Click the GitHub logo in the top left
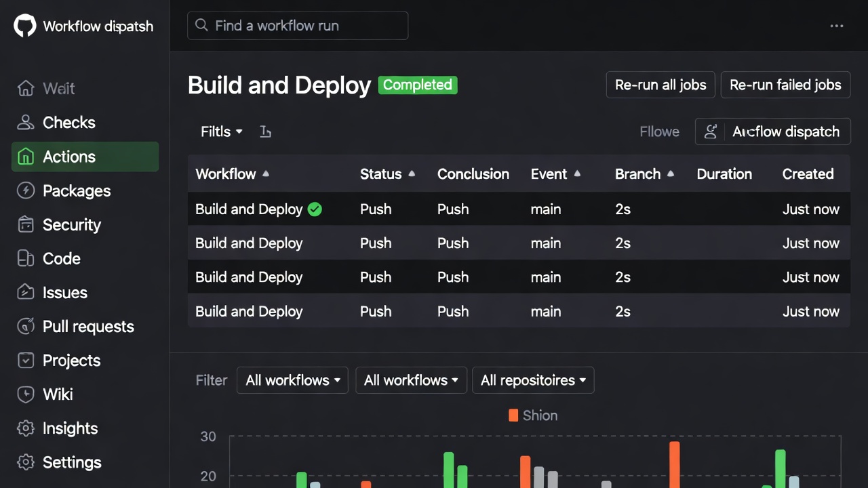This screenshot has height=488, width=868. pos(24,26)
